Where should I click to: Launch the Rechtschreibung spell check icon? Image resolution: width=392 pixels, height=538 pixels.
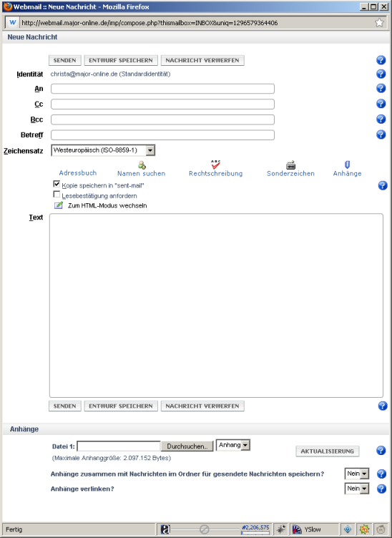tap(215, 165)
